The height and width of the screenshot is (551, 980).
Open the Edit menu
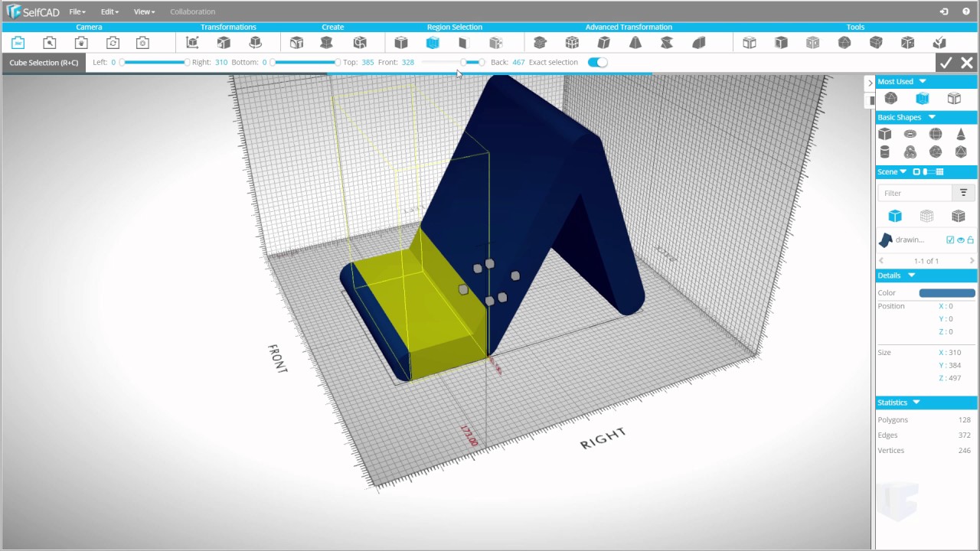pos(108,11)
